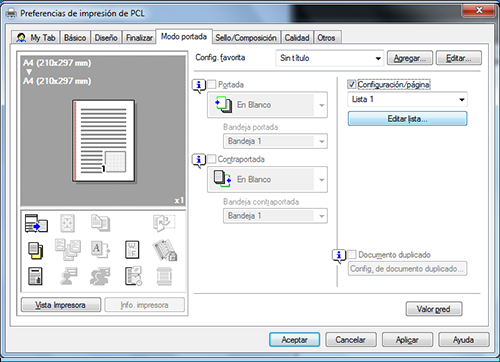Click the watermark page icon with W
Image resolution: width=500 pixels, height=362 pixels.
point(132,250)
